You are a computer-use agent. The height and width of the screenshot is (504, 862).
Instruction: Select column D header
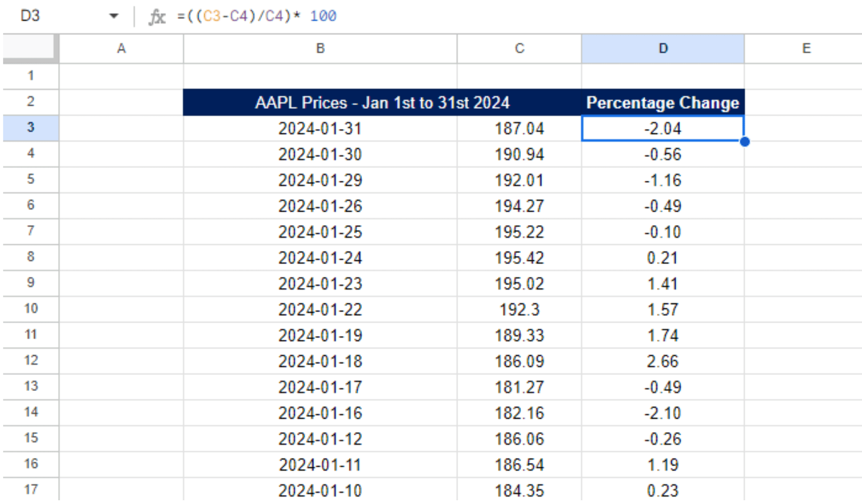pyautogui.click(x=662, y=49)
